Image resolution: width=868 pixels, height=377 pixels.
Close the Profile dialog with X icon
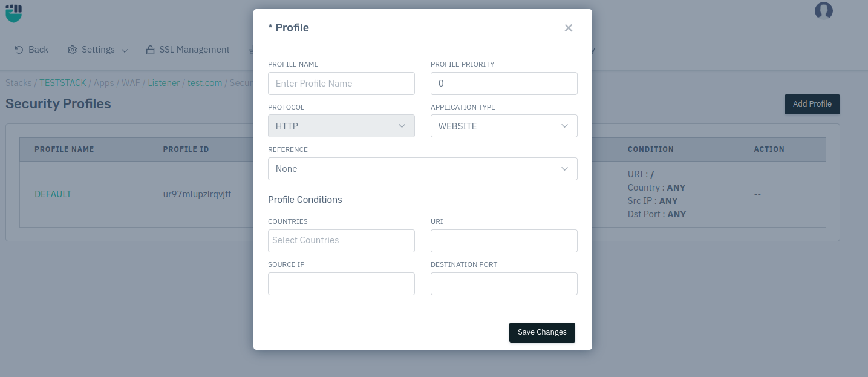point(568,28)
